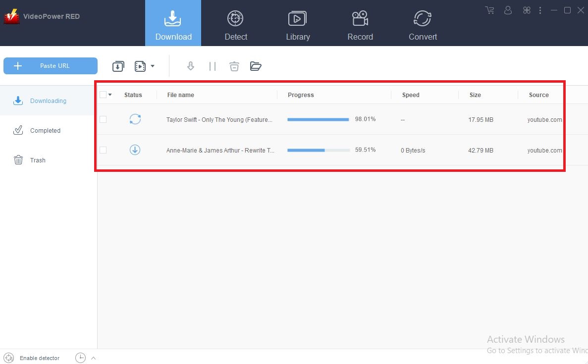Screen dimensions: 588x364
Task: Check the Taylor Swift download row checkbox
Action: pyautogui.click(x=103, y=119)
